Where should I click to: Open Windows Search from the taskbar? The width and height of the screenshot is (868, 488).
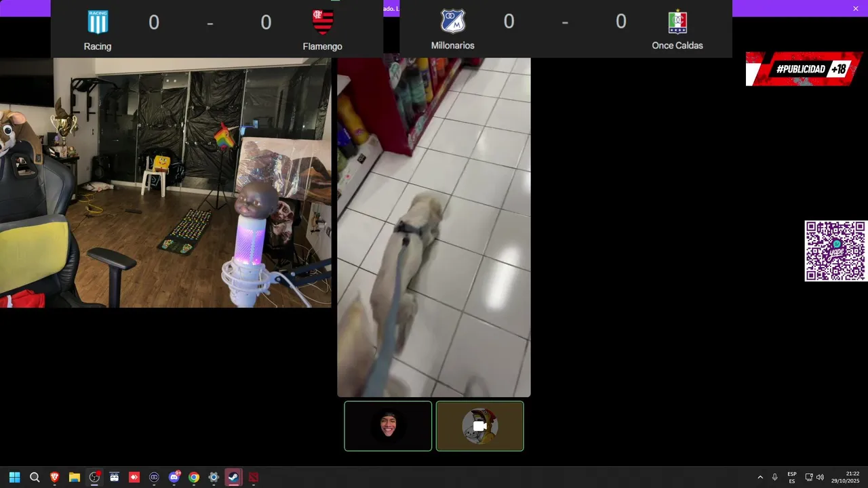click(35, 477)
